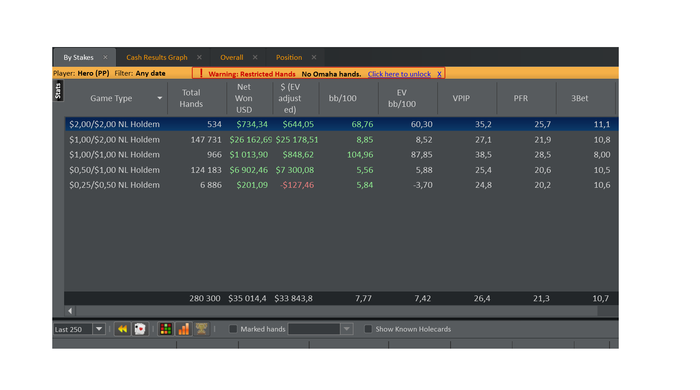
Task: Enable Show Known Holecards checkbox
Action: [x=368, y=329]
